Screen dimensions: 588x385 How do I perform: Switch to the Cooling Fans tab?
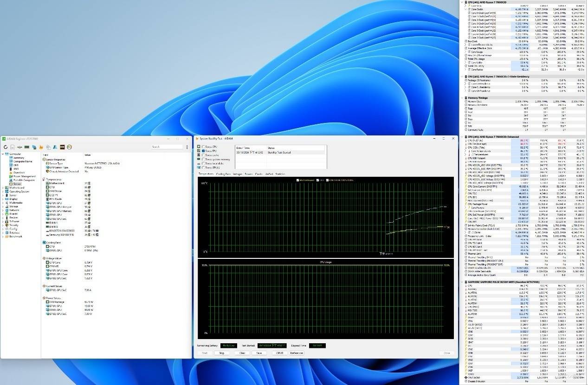coord(223,174)
